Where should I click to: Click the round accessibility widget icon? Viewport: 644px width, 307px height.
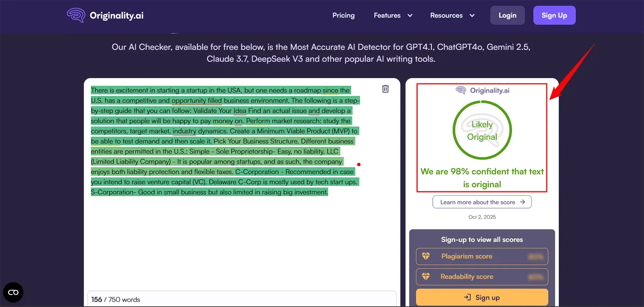13,292
